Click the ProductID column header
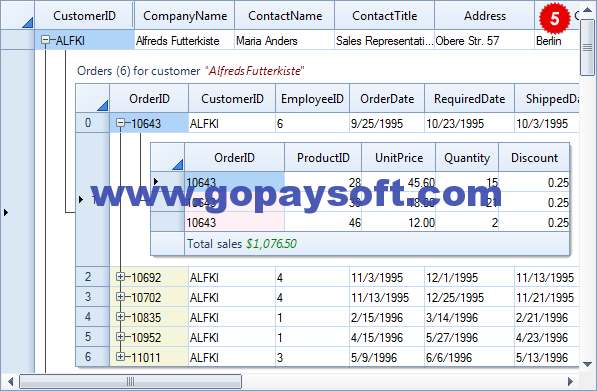The image size is (597, 391). (x=323, y=158)
